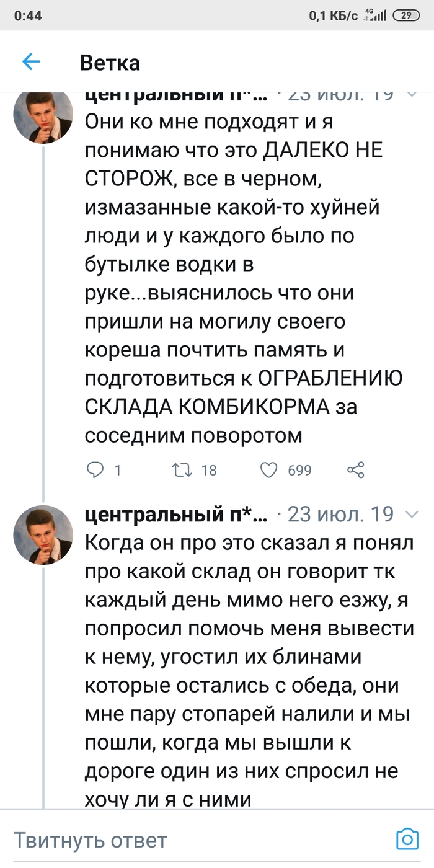434x868 pixels.
Task: Tap the 18 retweets count
Action: click(209, 471)
